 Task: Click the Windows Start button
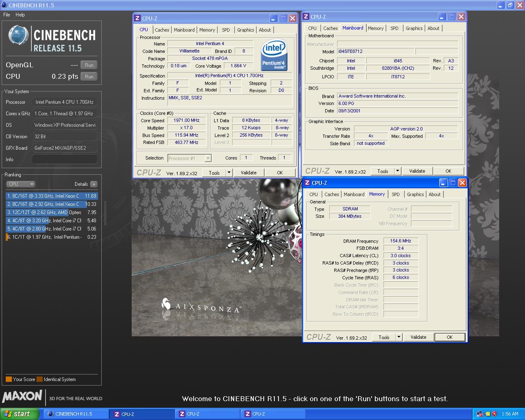(x=20, y=414)
